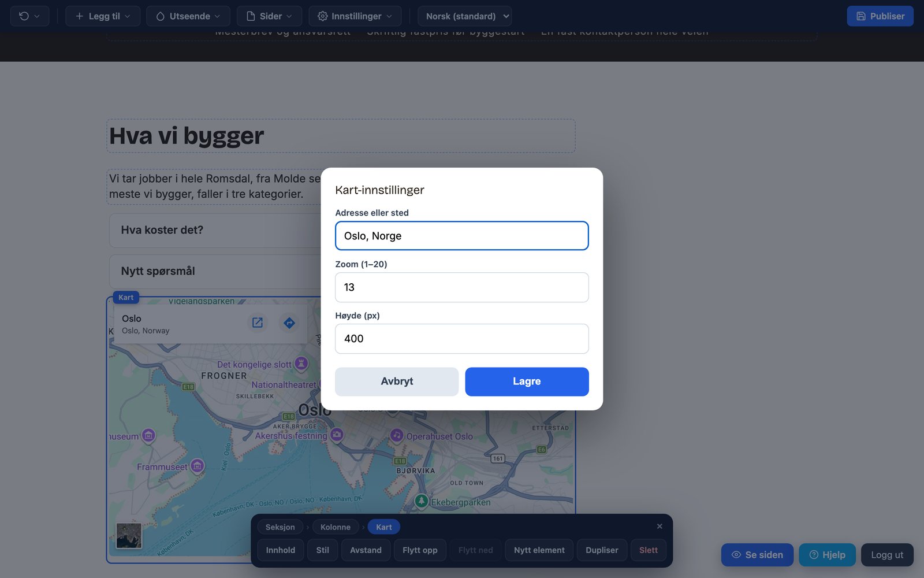Close the element toolbar
Viewport: 924px width, 578px height.
(x=660, y=527)
